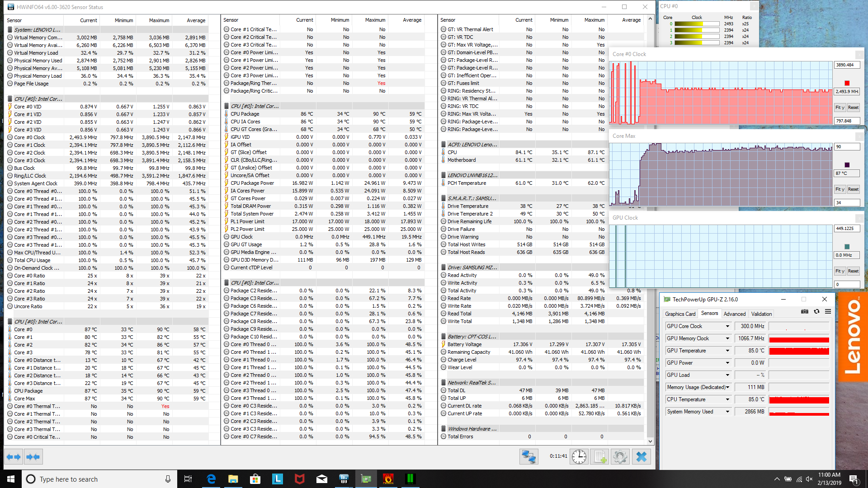Click Reset in the GPU Clock graph
The height and width of the screenshot is (488, 868).
(x=853, y=271)
